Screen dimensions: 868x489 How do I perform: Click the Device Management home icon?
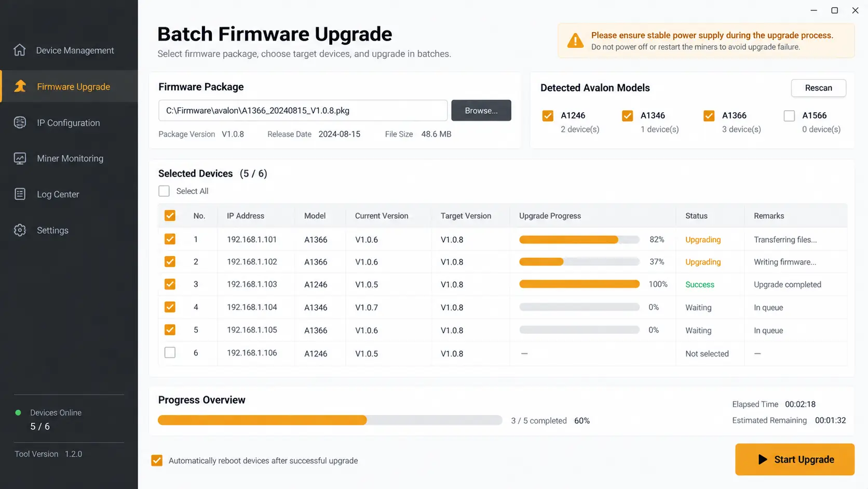click(x=20, y=50)
